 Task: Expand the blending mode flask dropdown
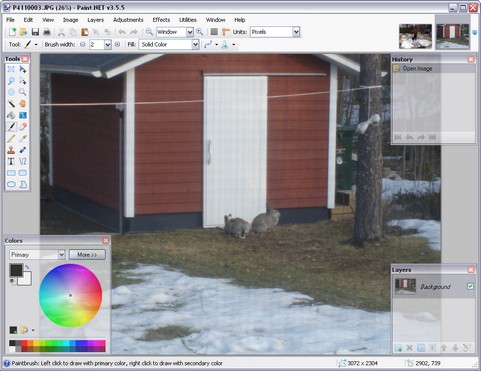[234, 45]
